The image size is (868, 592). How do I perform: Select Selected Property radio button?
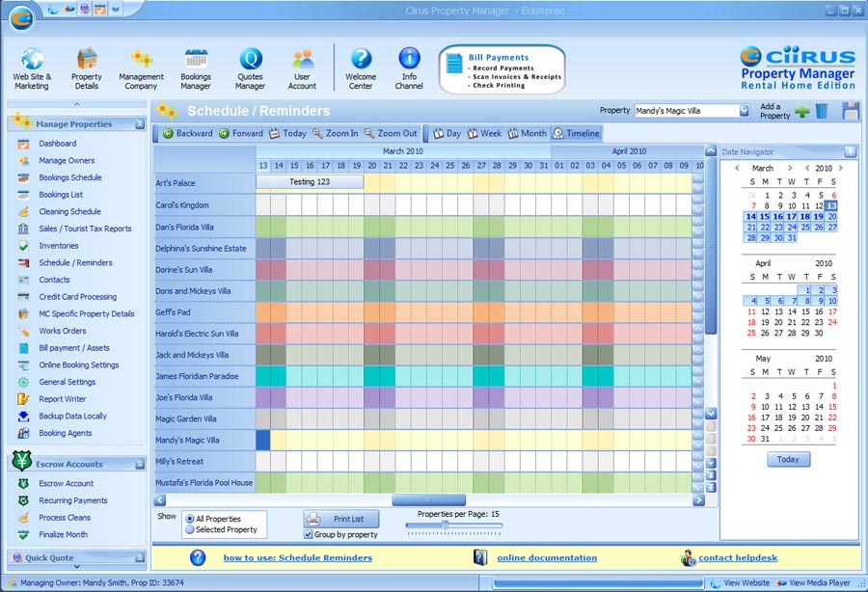(190, 529)
